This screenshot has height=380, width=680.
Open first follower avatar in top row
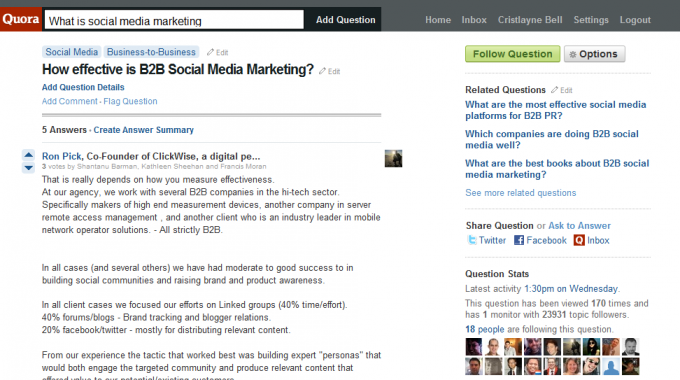(x=474, y=347)
